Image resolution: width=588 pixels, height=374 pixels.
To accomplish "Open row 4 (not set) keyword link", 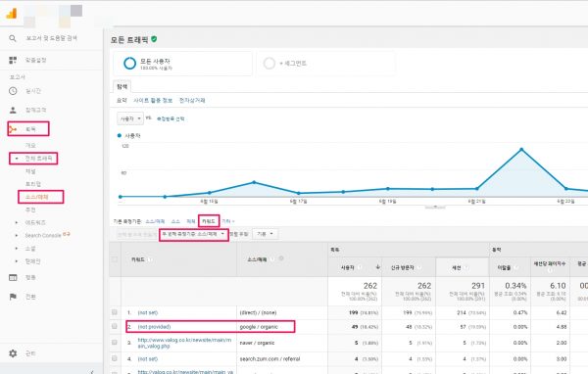I will click(148, 359).
